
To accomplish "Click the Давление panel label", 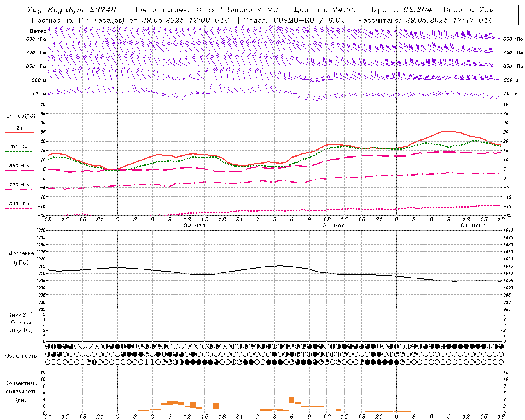I will coord(21,253).
